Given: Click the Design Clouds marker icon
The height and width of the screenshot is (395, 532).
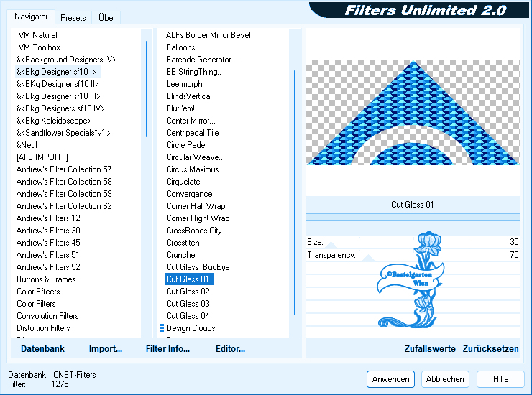Looking at the screenshot, I should point(162,328).
